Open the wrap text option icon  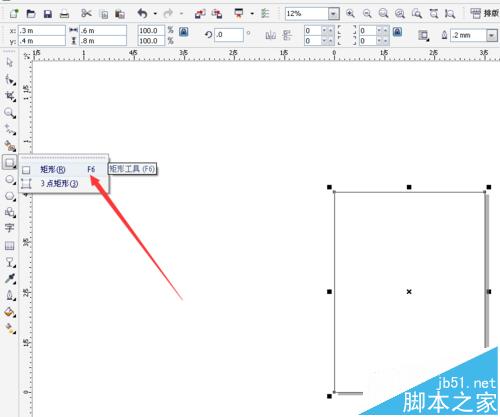[x=424, y=35]
